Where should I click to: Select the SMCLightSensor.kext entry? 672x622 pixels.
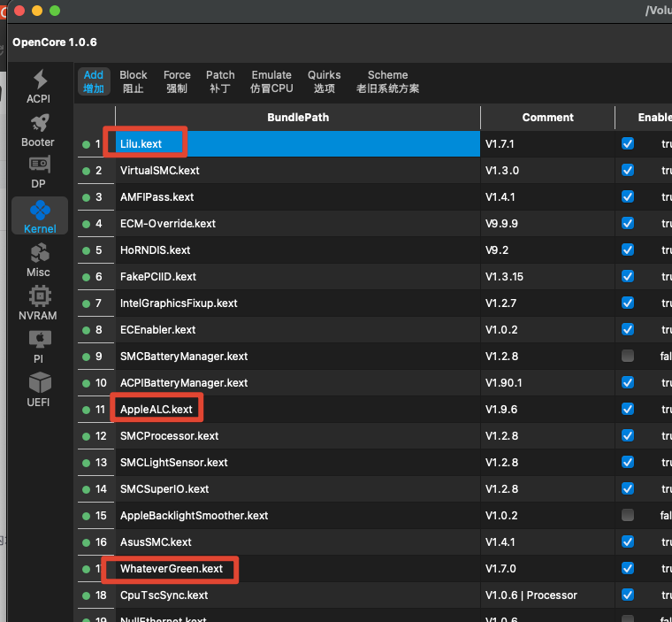(298, 463)
